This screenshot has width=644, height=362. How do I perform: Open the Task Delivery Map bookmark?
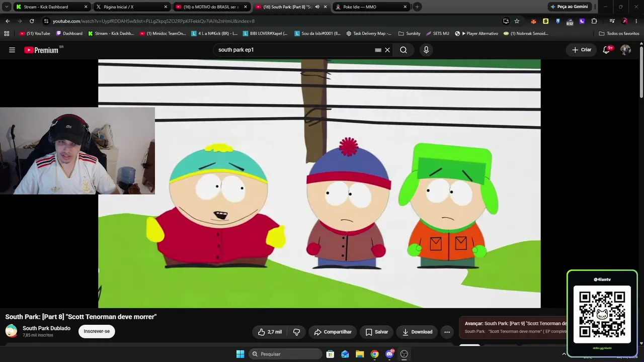[369, 34]
